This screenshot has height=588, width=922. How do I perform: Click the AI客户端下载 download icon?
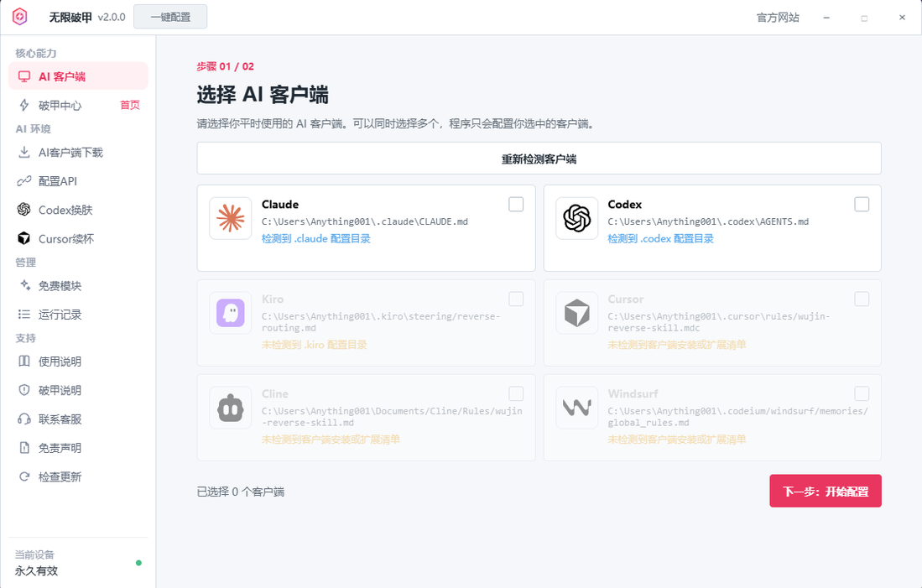(x=24, y=153)
